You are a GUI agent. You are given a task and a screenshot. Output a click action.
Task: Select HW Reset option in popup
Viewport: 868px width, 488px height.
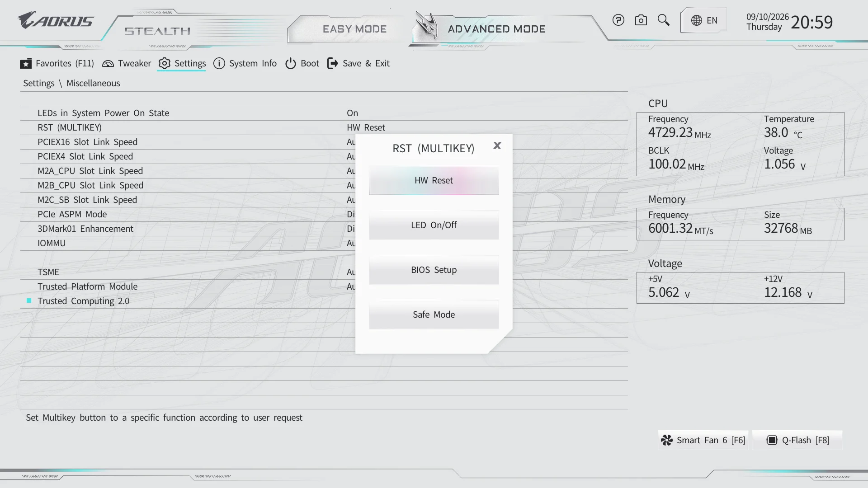[434, 180]
